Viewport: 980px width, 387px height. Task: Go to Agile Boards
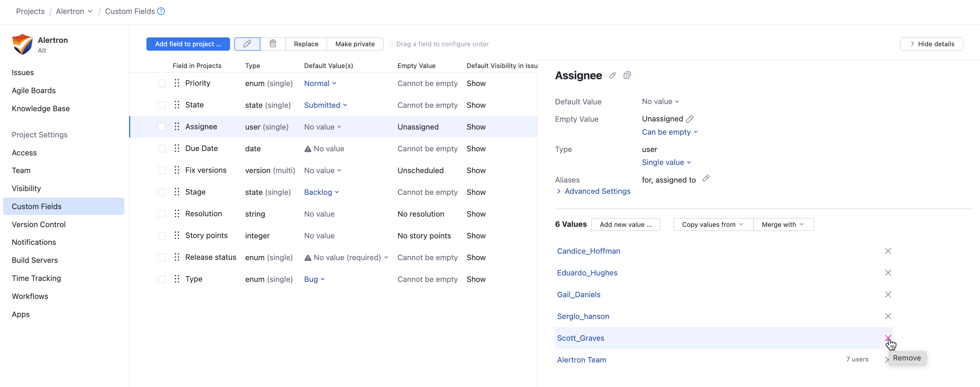pyautogui.click(x=34, y=90)
